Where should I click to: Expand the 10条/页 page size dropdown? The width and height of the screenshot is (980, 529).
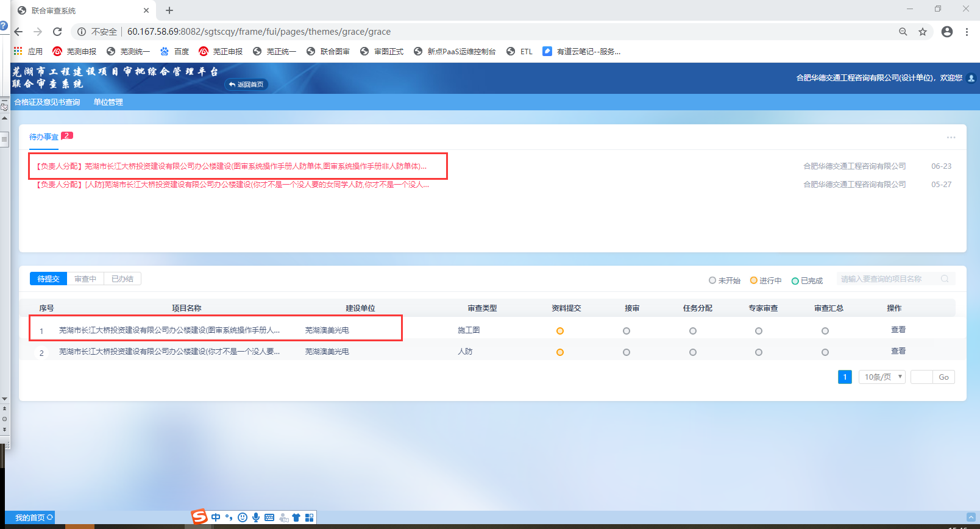tap(882, 377)
